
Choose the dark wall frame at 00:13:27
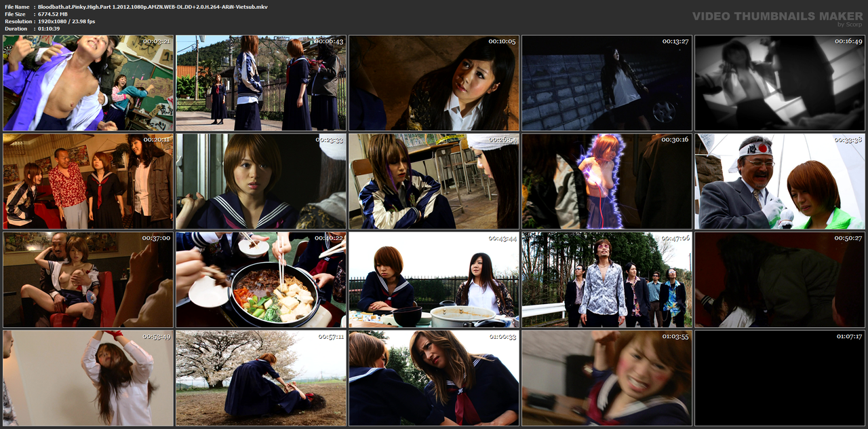607,83
